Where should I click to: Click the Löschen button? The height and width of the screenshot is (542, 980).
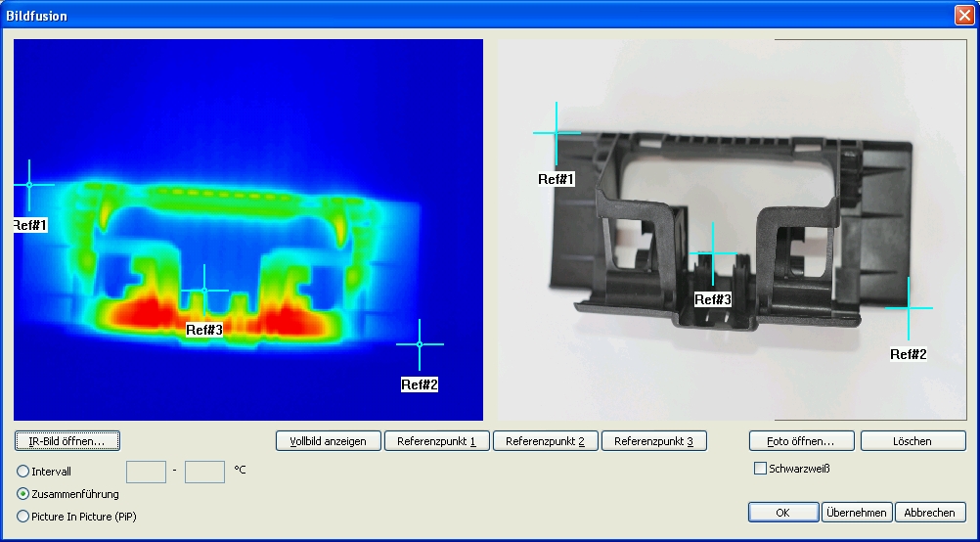point(913,441)
